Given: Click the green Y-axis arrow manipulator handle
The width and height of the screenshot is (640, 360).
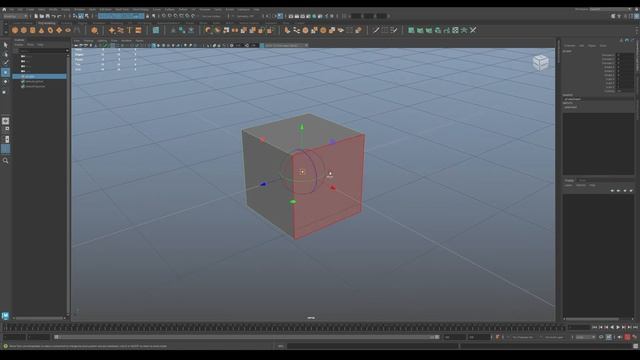Looking at the screenshot, I should click(302, 127).
